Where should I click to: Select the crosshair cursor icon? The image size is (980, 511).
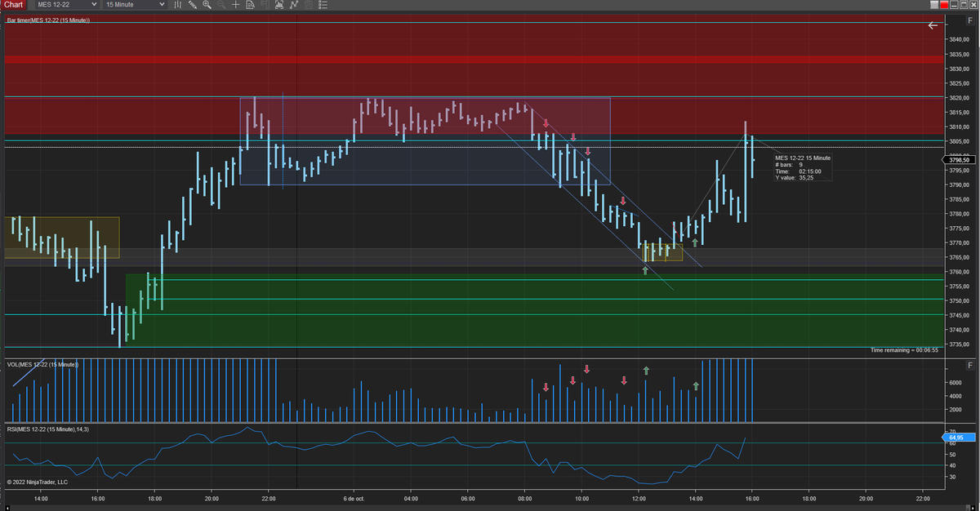point(235,5)
